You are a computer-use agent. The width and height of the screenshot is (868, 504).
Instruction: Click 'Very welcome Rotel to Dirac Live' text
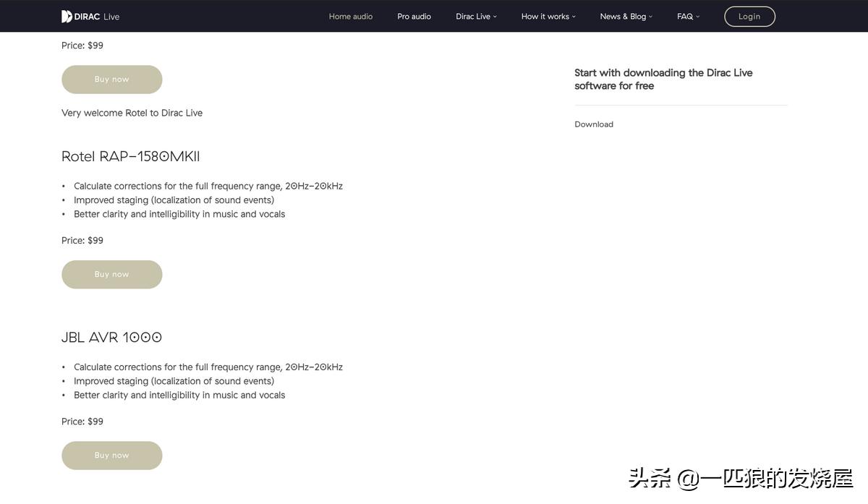[132, 113]
